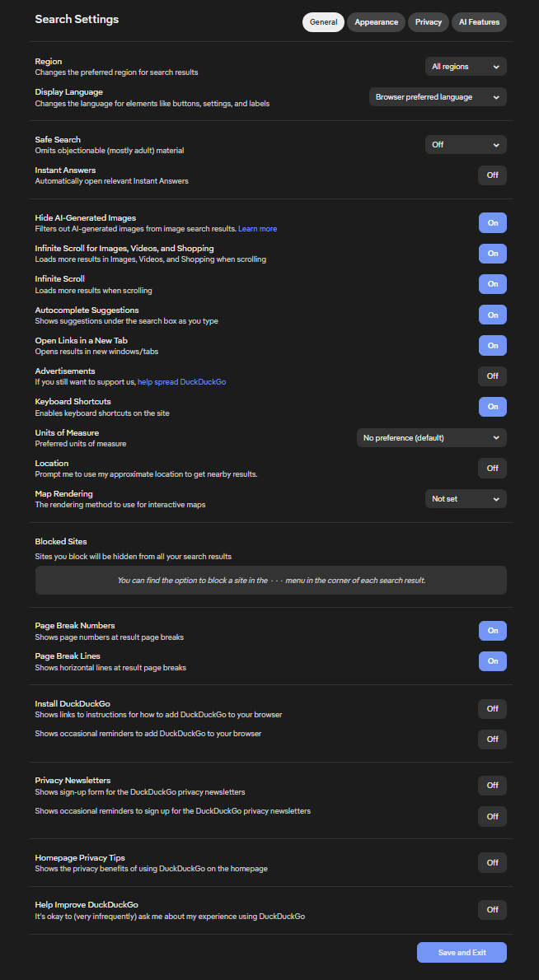Select the AI Features tab
The width and height of the screenshot is (539, 980).
click(x=479, y=22)
